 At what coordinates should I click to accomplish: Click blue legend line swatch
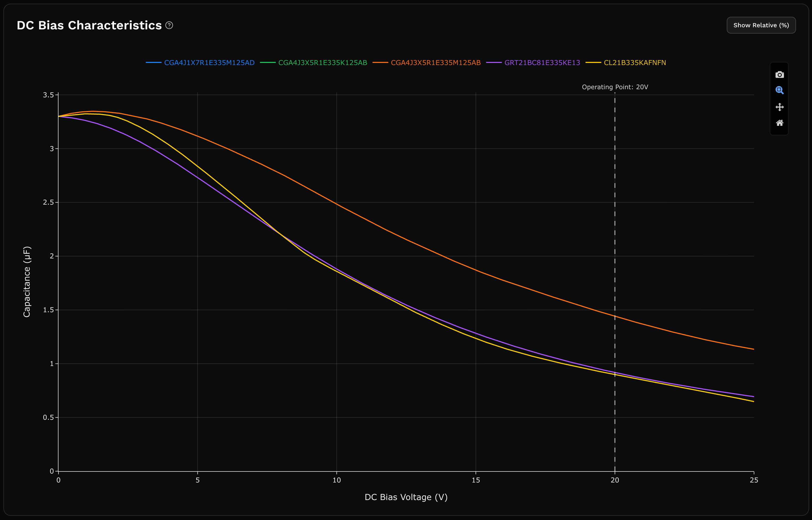tap(153, 63)
